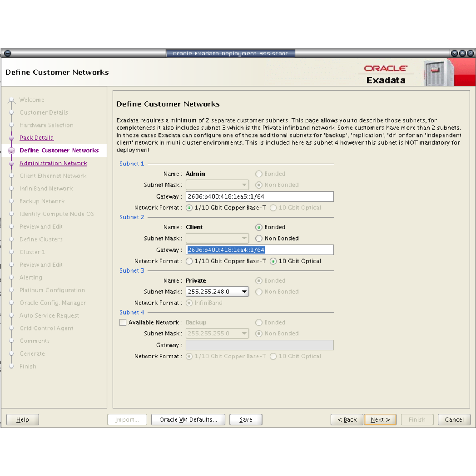The height and width of the screenshot is (476, 476).
Task: Click Oracle VM Defaults button
Action: click(188, 419)
